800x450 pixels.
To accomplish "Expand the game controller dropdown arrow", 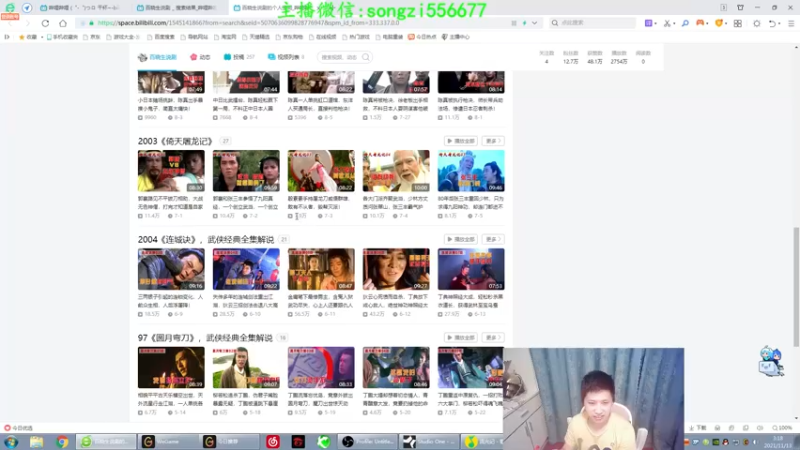I will point(707,23).
